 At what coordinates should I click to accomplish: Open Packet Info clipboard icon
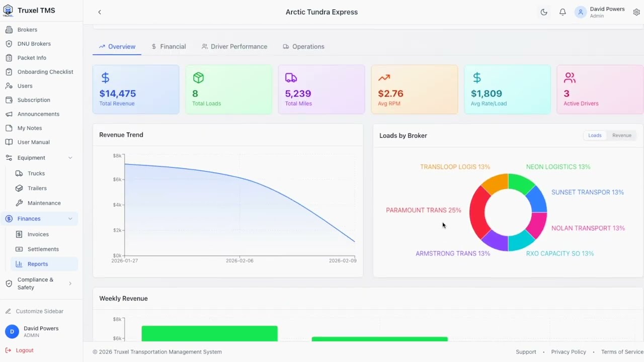click(9, 58)
